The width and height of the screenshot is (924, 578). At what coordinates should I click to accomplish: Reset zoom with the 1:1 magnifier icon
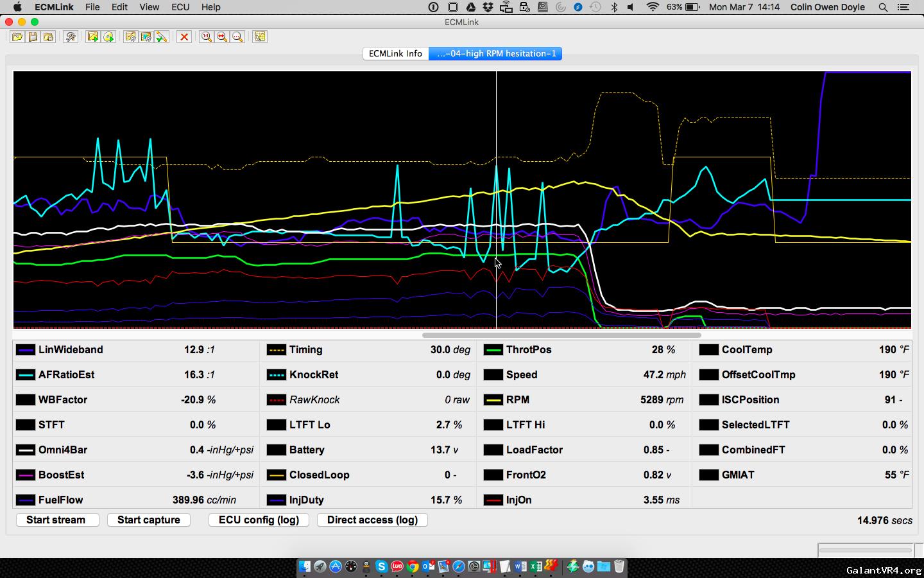[206, 37]
